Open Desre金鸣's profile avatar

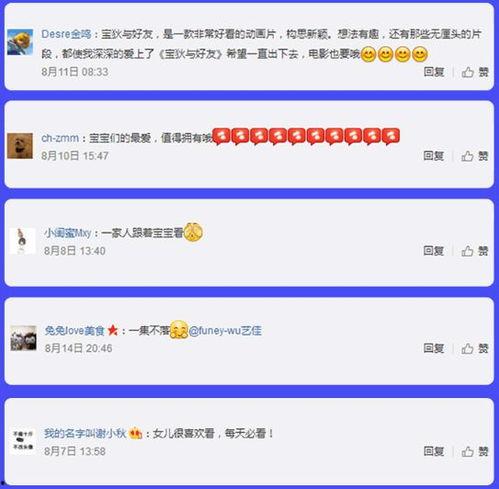pyautogui.click(x=20, y=42)
